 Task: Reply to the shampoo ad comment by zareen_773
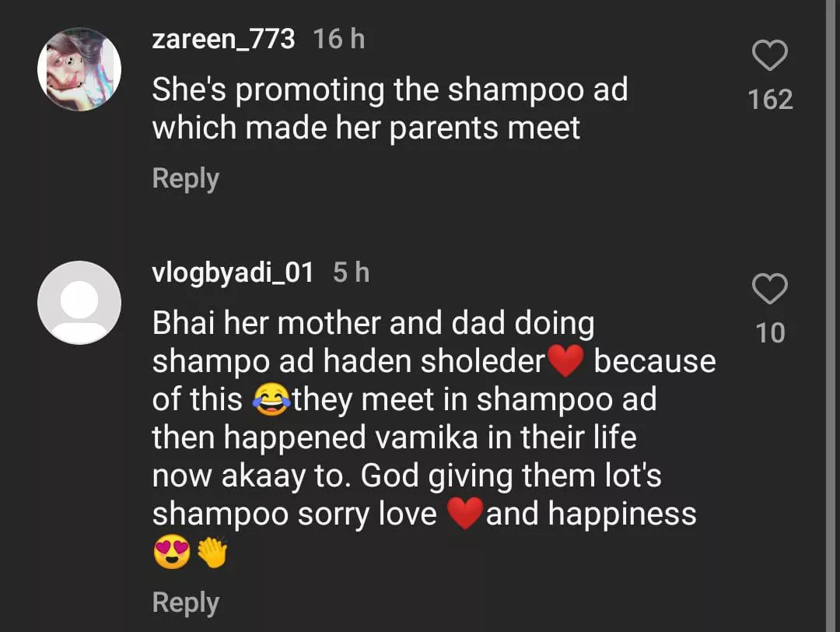pyautogui.click(x=185, y=178)
